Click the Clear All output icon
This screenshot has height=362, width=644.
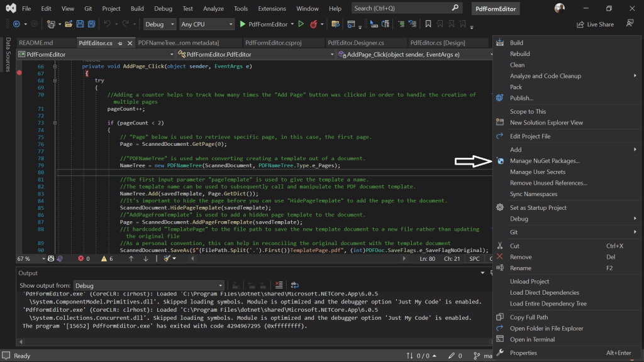click(279, 285)
